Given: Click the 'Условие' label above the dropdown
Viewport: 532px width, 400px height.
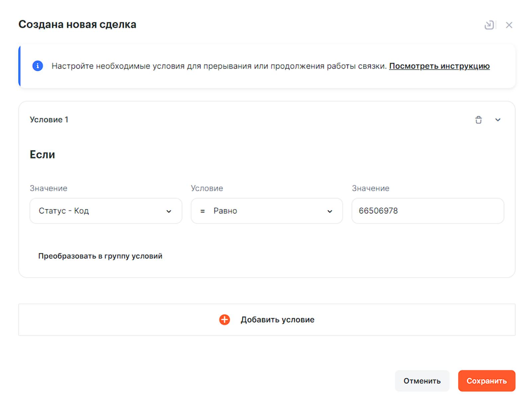Looking at the screenshot, I should coord(206,188).
